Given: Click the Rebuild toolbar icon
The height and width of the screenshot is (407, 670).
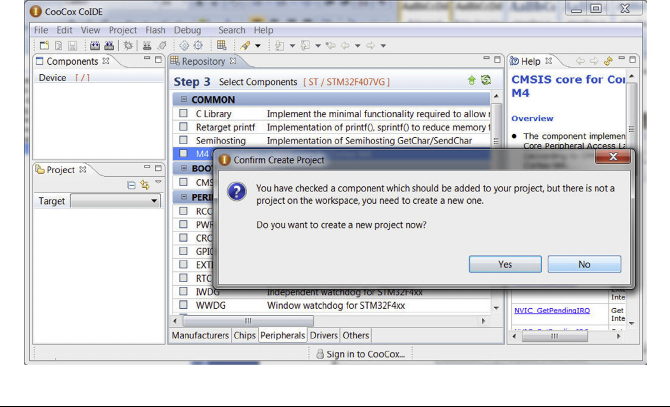Looking at the screenshot, I should pyautogui.click(x=109, y=46).
